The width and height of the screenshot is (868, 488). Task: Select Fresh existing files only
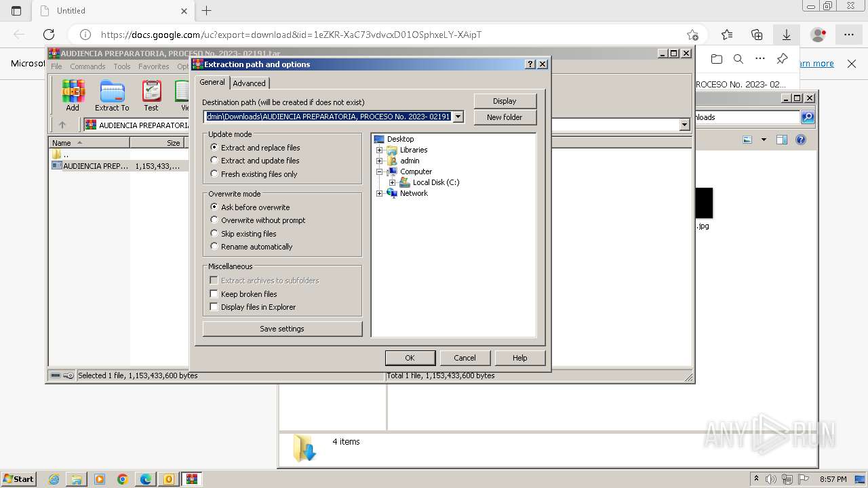(x=254, y=174)
